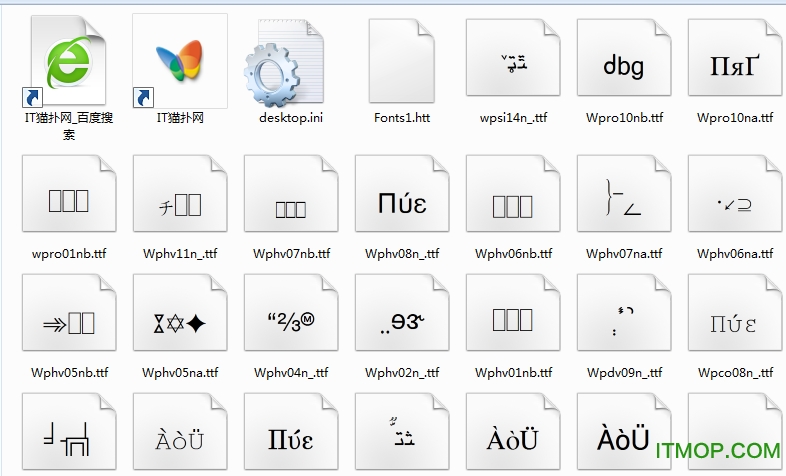This screenshot has width=786, height=476.
Task: Select the Wphv06nb.ttf font file
Action: [x=513, y=198]
